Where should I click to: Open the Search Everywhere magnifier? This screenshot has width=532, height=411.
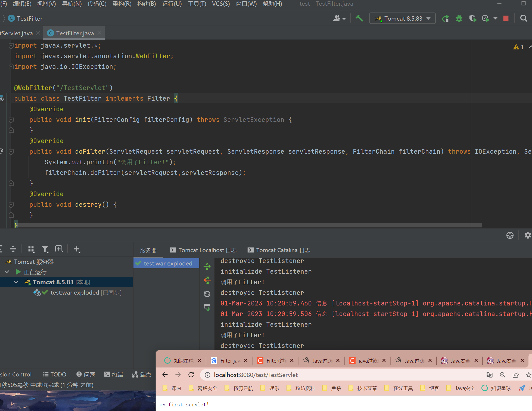[524, 18]
